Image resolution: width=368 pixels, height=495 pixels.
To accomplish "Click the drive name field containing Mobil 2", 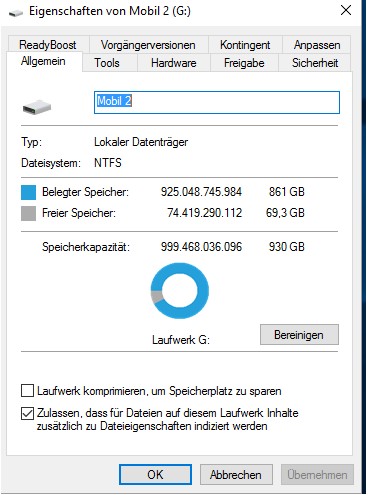I will click(217, 102).
